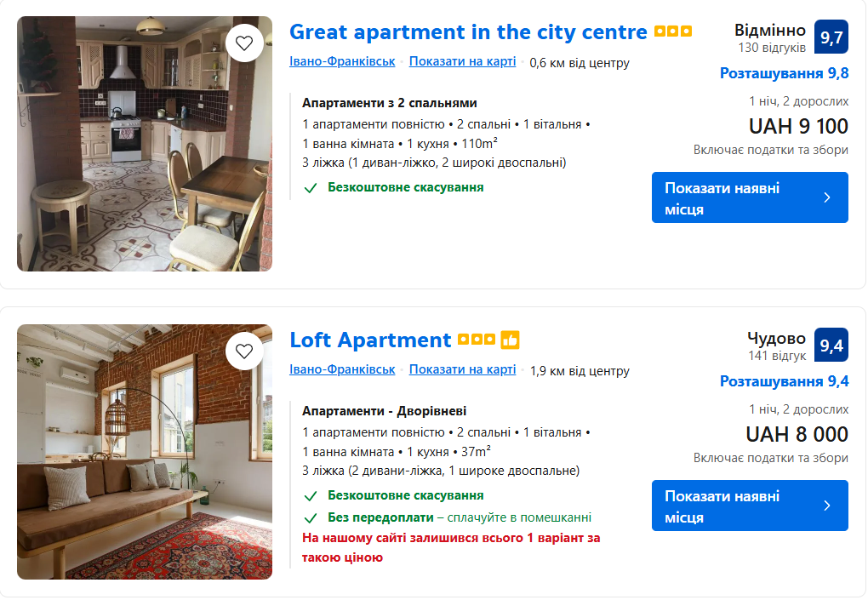Image resolution: width=868 pixels, height=600 pixels.
Task: Click the green checkmark next to Без передоплати
Action: coord(311,517)
